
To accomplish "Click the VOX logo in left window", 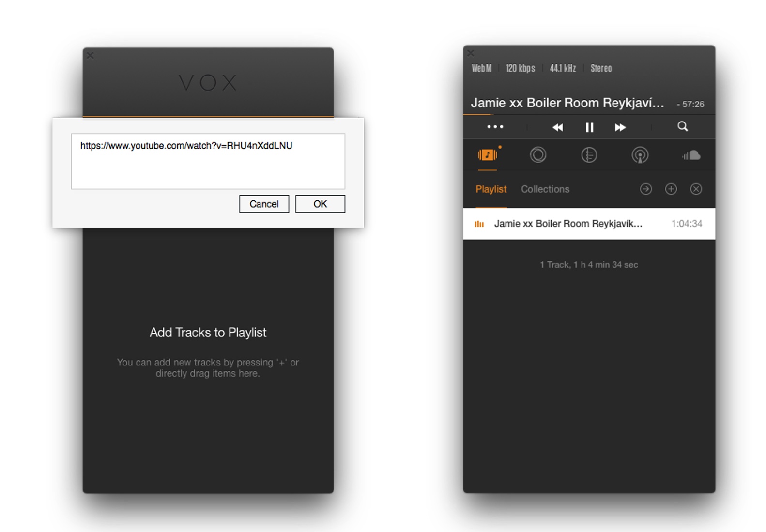I will pos(208,83).
